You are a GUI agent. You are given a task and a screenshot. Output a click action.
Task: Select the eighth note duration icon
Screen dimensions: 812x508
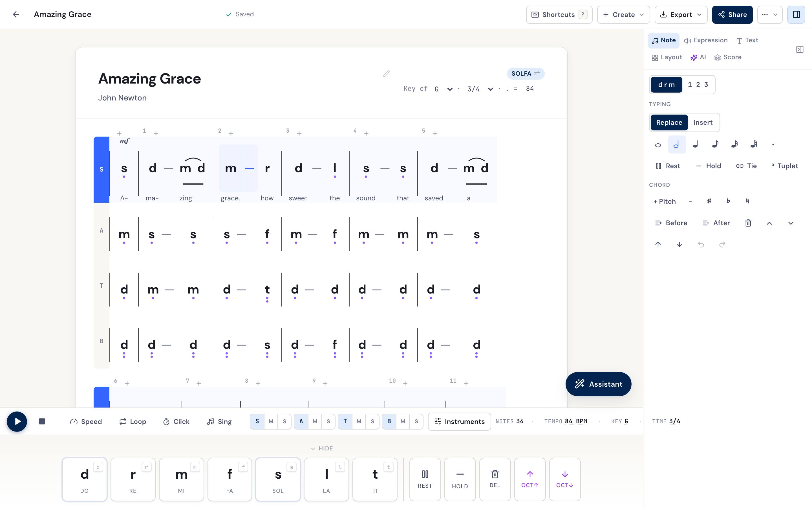[x=715, y=145]
